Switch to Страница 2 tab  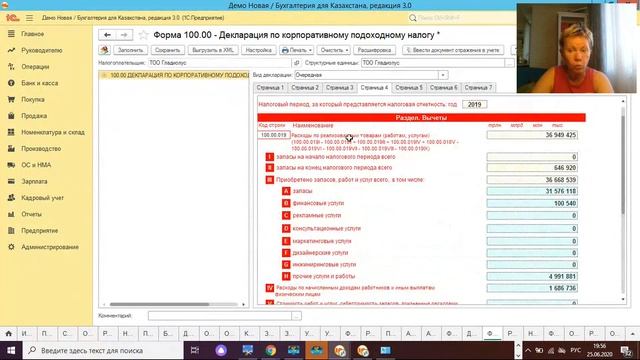305,88
